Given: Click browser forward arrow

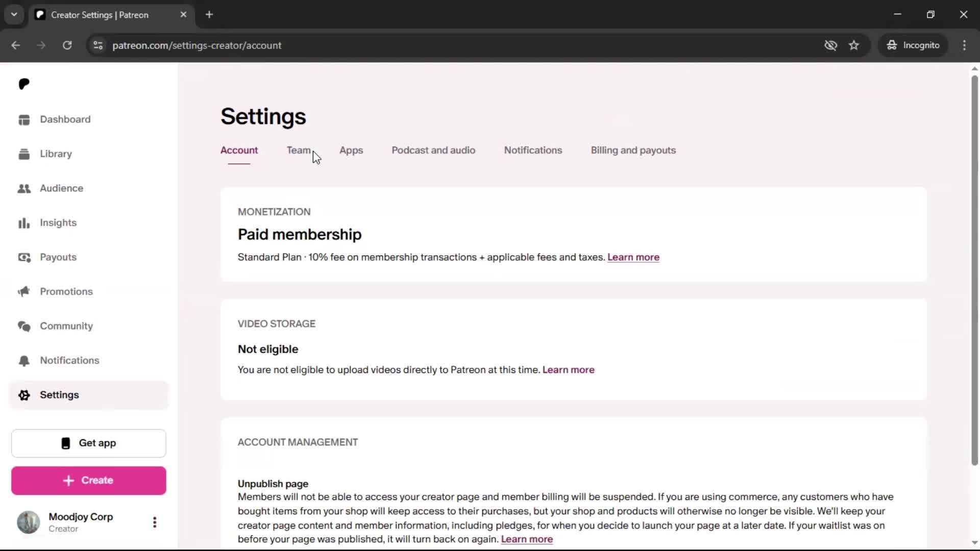Looking at the screenshot, I should (x=41, y=45).
